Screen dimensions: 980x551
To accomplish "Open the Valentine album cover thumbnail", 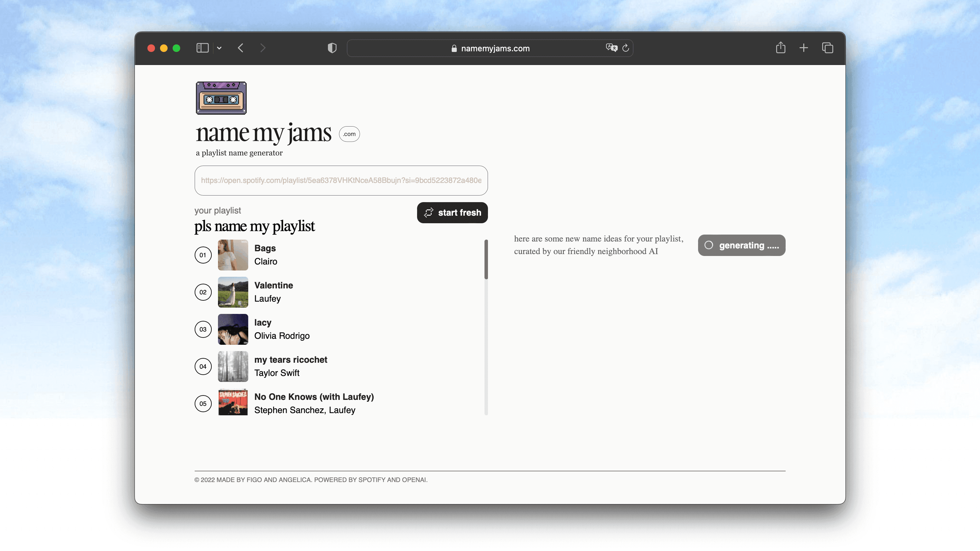I will pos(233,292).
